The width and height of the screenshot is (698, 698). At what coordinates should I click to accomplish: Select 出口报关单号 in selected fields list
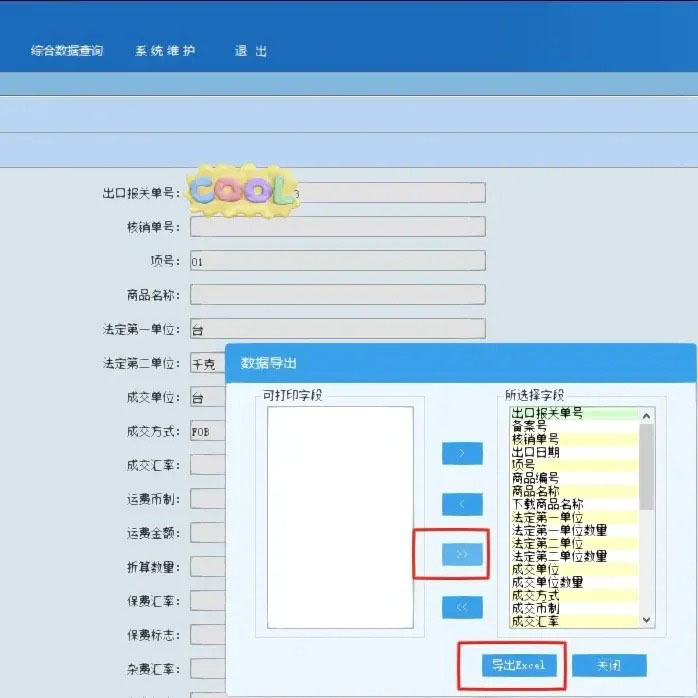click(574, 413)
